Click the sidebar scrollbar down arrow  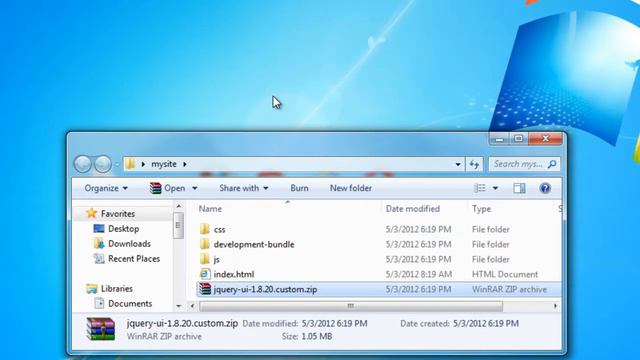click(179, 306)
